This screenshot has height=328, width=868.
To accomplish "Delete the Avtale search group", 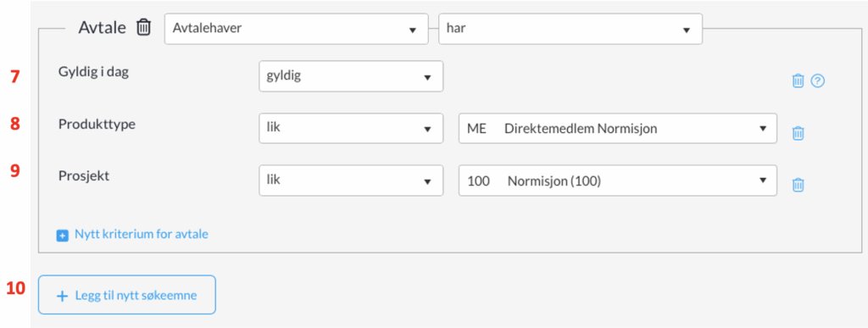I will 143,27.
